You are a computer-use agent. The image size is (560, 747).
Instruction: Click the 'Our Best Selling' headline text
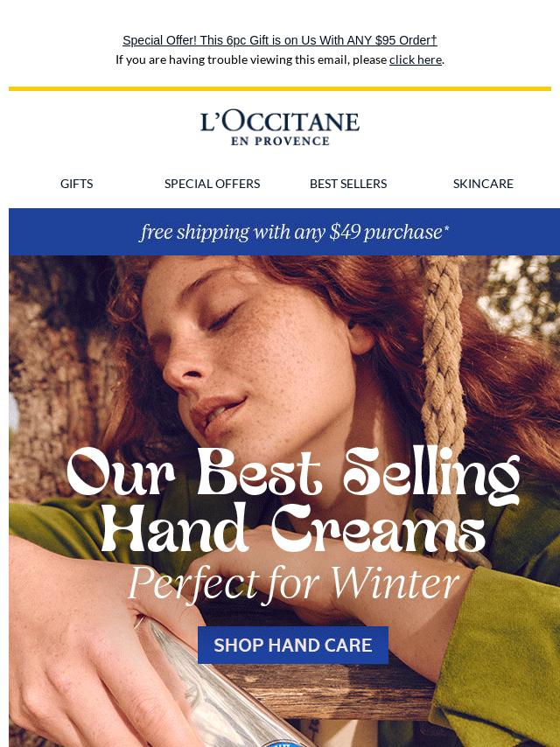293,473
